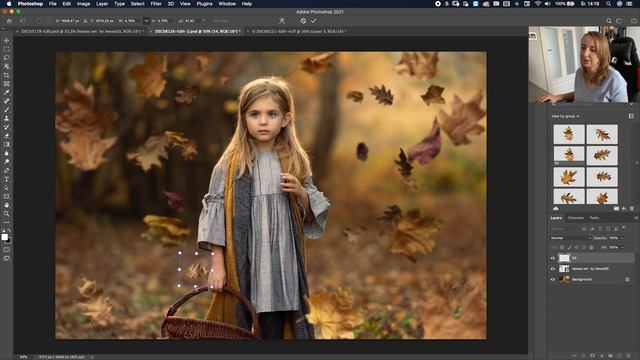Click the background color black swatch
640x360 pixels.
click(x=9, y=240)
